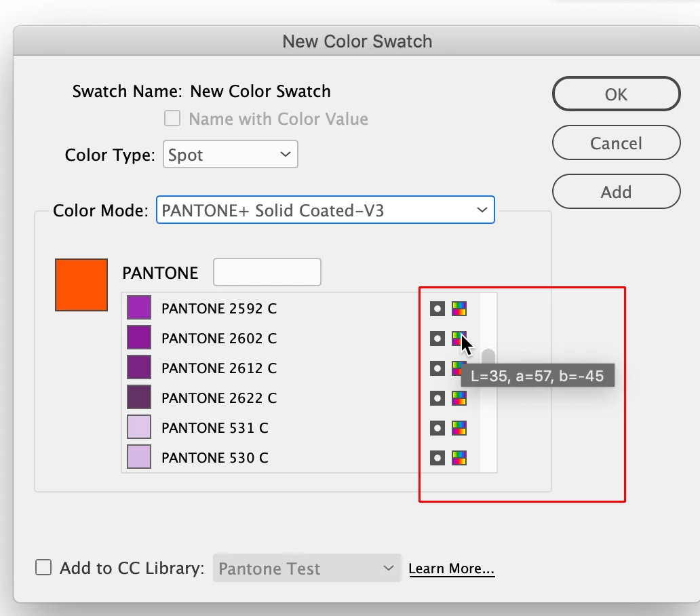The width and height of the screenshot is (700, 616).
Task: Select the PANTONE 2622 C color swatch
Action: [x=139, y=398]
